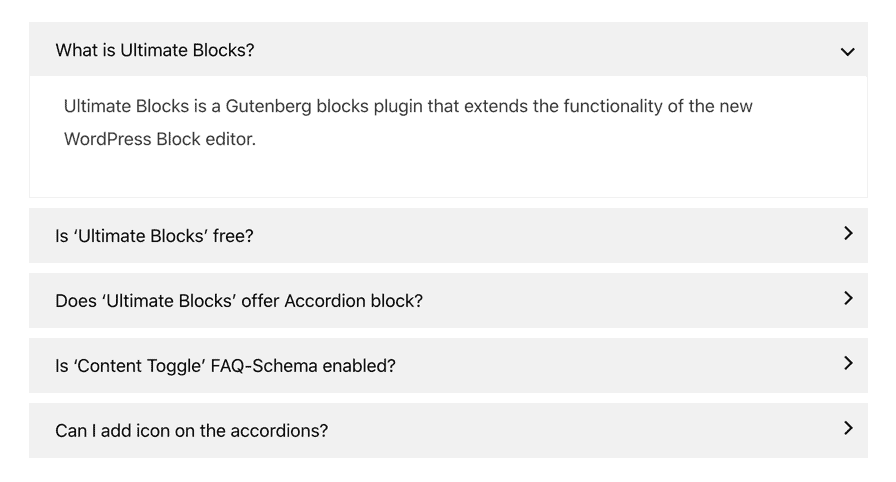The image size is (896, 482).
Task: Click the answer paragraph about Gutenberg blocks plugin
Action: [x=408, y=122]
